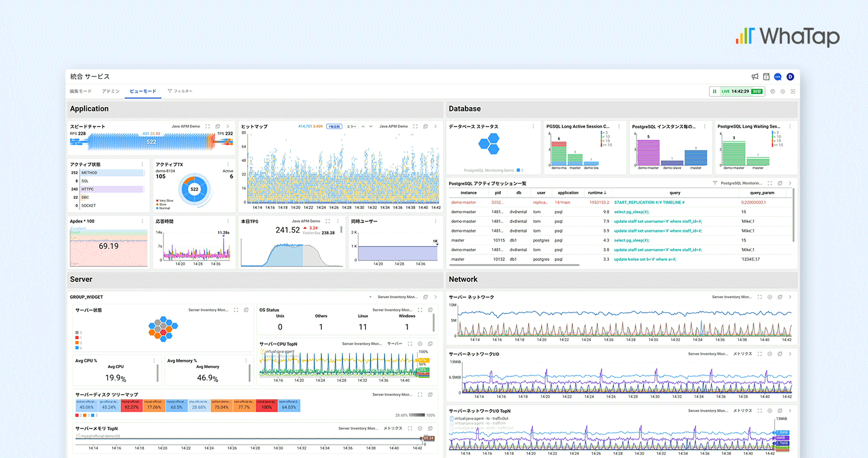Open the chat bubble icon at top right

(x=778, y=77)
